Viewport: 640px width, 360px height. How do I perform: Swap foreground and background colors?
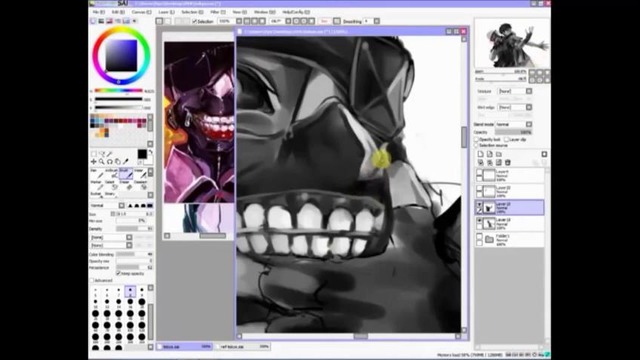pos(150,152)
